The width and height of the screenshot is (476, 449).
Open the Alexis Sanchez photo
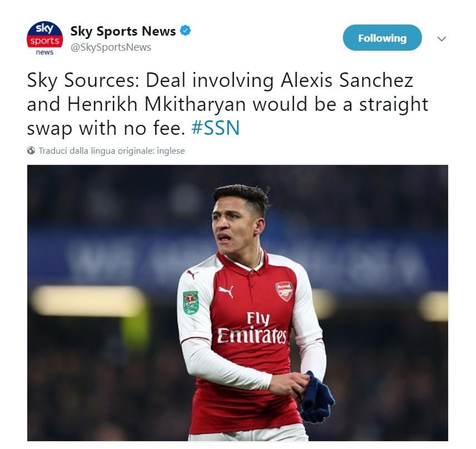point(237,303)
